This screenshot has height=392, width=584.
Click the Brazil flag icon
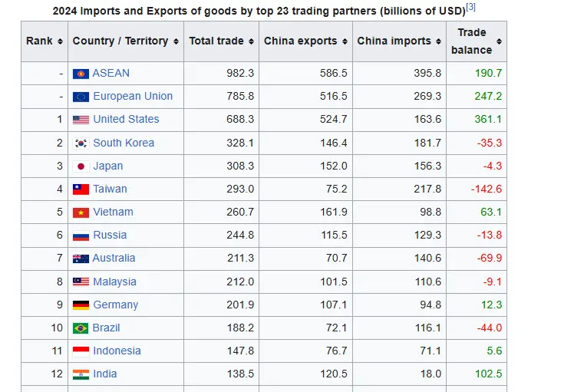click(x=81, y=328)
